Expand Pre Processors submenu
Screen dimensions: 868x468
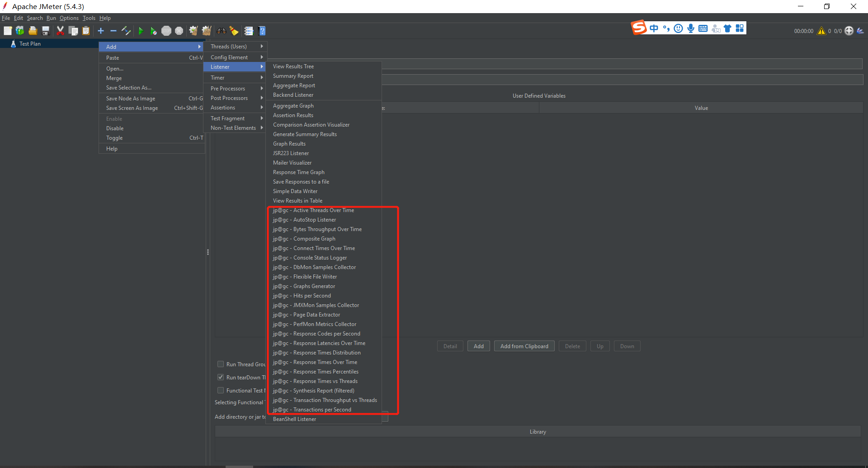pyautogui.click(x=236, y=88)
